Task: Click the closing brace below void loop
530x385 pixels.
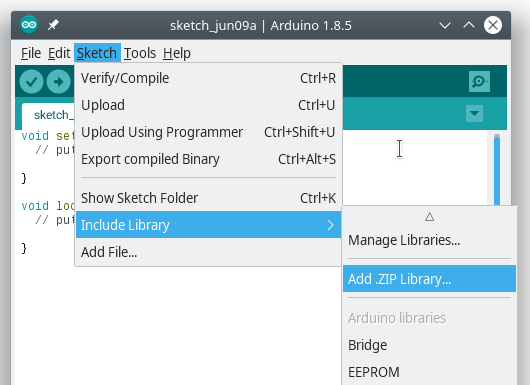Action: 24,248
